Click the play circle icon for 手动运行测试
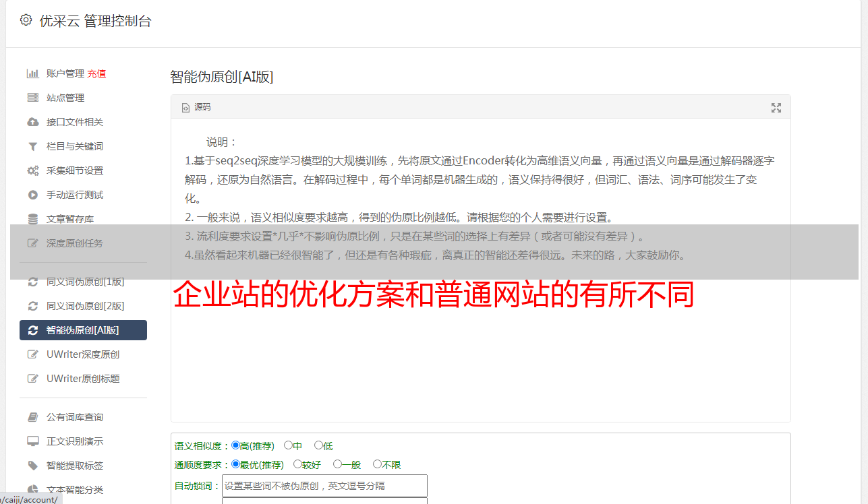 32,195
